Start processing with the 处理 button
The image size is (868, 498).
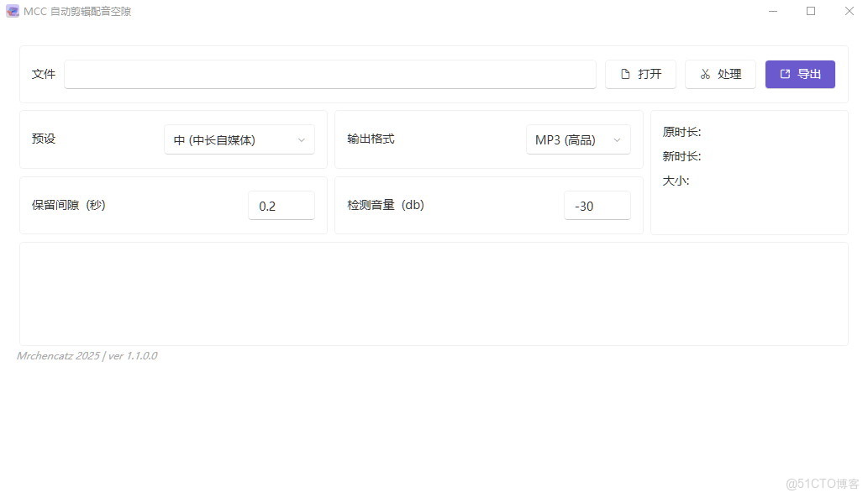point(720,74)
